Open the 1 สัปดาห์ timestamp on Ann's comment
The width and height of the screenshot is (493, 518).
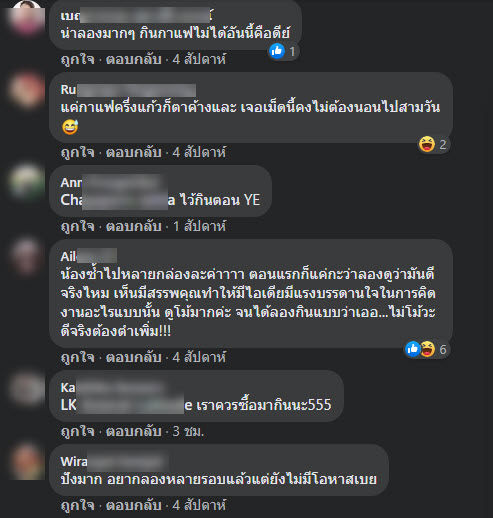[199, 226]
